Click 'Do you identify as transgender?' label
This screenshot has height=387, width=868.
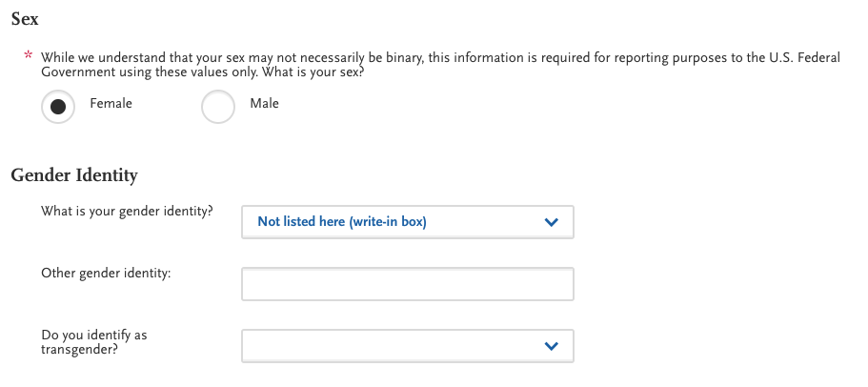(93, 342)
